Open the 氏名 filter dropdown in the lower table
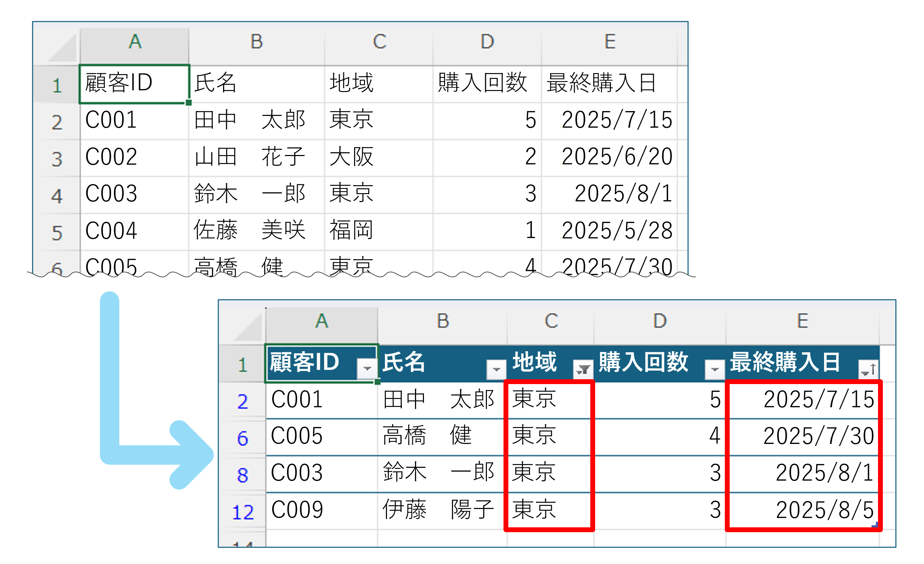The height and width of the screenshot is (564, 924). pos(496,370)
